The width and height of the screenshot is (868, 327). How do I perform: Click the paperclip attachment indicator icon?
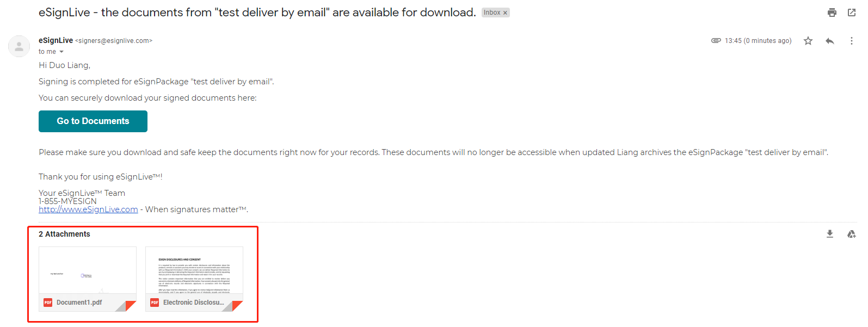coord(716,41)
